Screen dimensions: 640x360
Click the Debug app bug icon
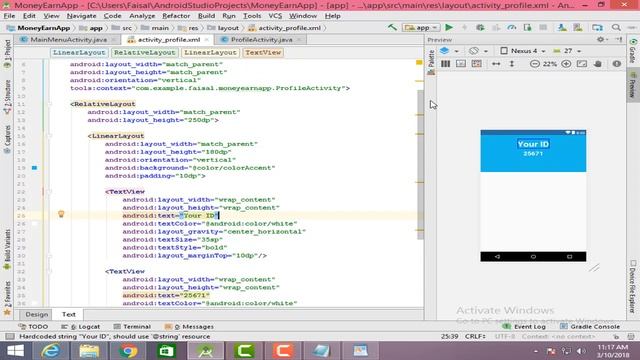(480, 27)
